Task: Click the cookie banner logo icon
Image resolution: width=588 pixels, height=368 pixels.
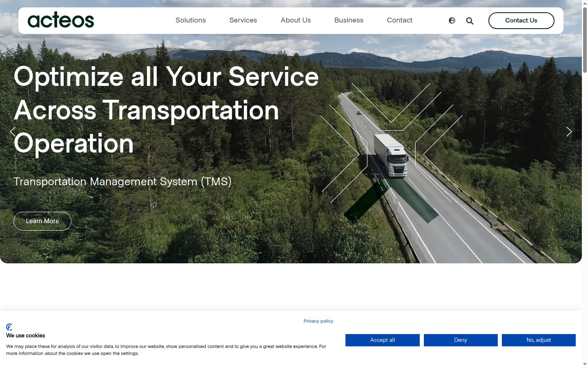Action: click(9, 327)
